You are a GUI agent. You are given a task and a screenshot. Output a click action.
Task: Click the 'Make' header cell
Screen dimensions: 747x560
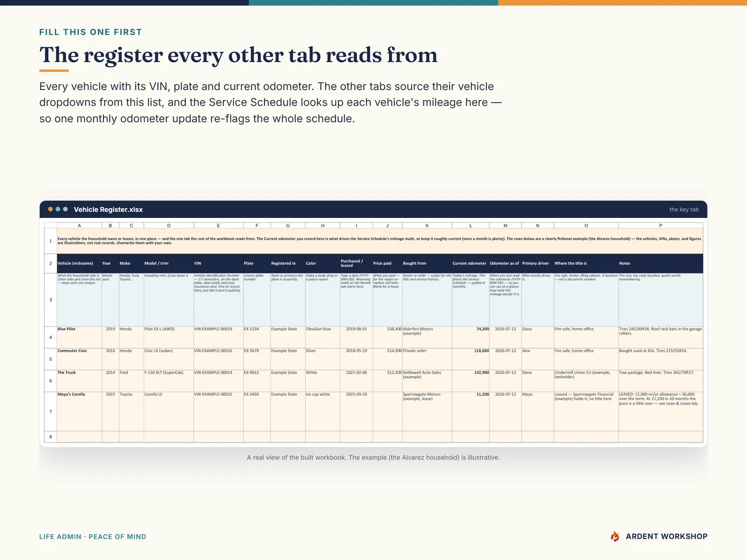131,263
